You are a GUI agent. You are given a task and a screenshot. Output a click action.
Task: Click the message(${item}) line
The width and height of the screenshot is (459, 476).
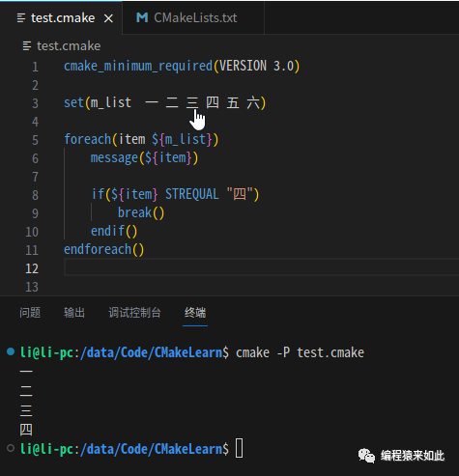[x=144, y=157]
